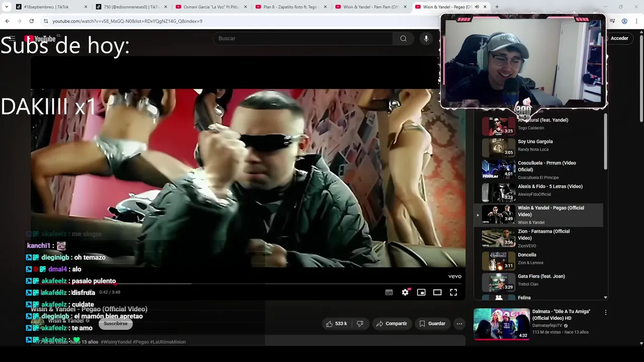Click the Acceder sign-in button

coord(619,38)
